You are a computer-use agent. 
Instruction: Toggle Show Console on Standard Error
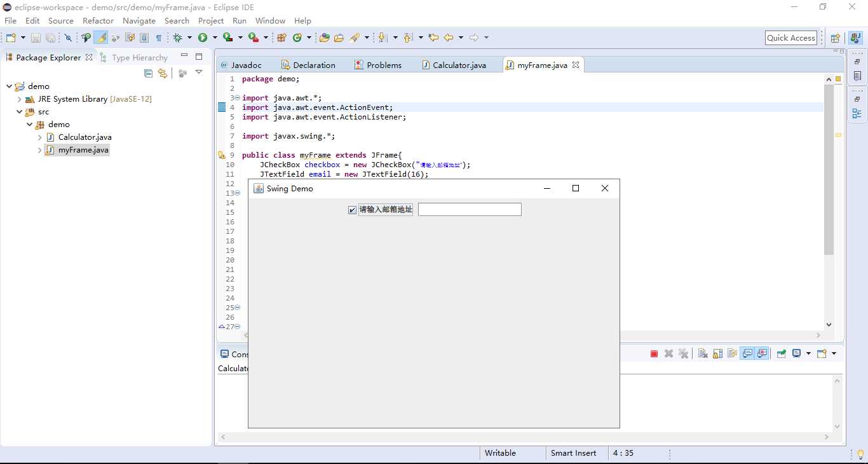coord(762,353)
